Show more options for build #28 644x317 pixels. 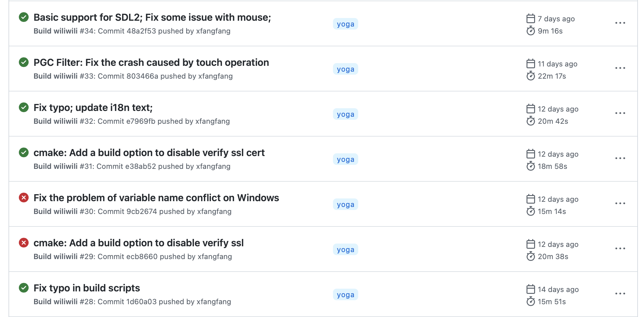pos(620,294)
